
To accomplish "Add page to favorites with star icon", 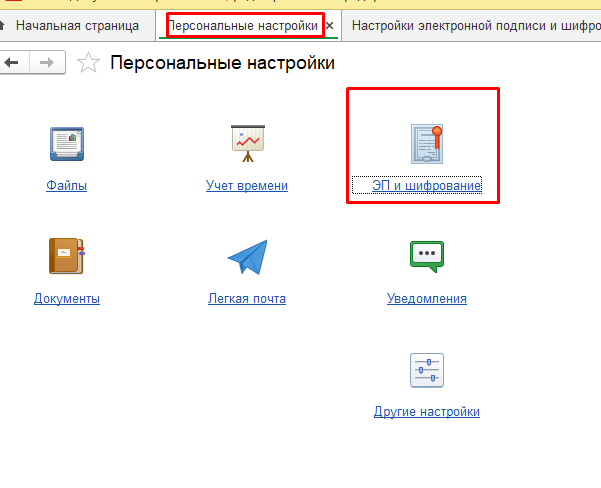I will tap(88, 62).
